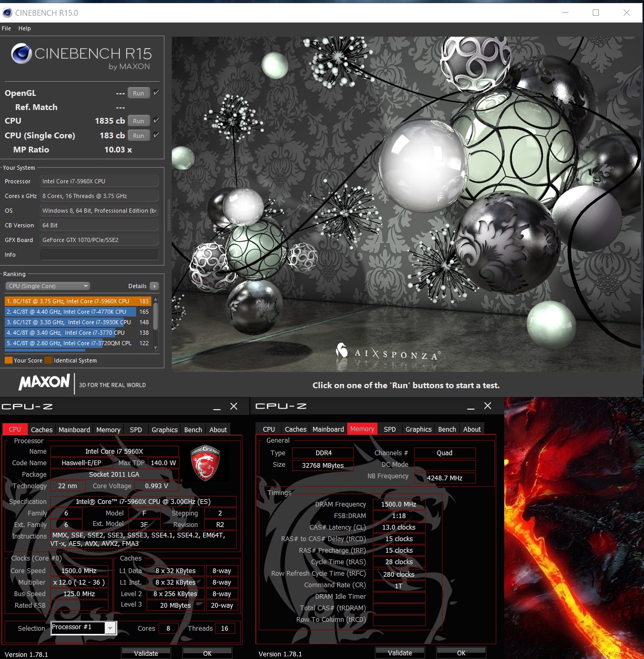Click Validate in left CPU-Z window
The width and height of the screenshot is (644, 659).
146,653
